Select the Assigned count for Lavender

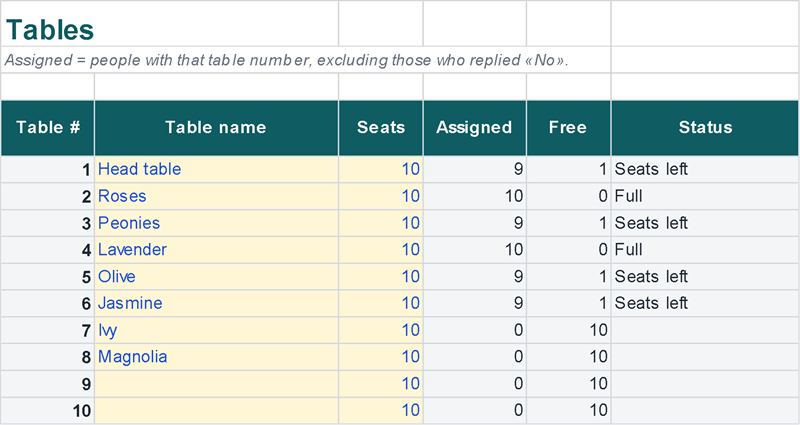(x=474, y=250)
